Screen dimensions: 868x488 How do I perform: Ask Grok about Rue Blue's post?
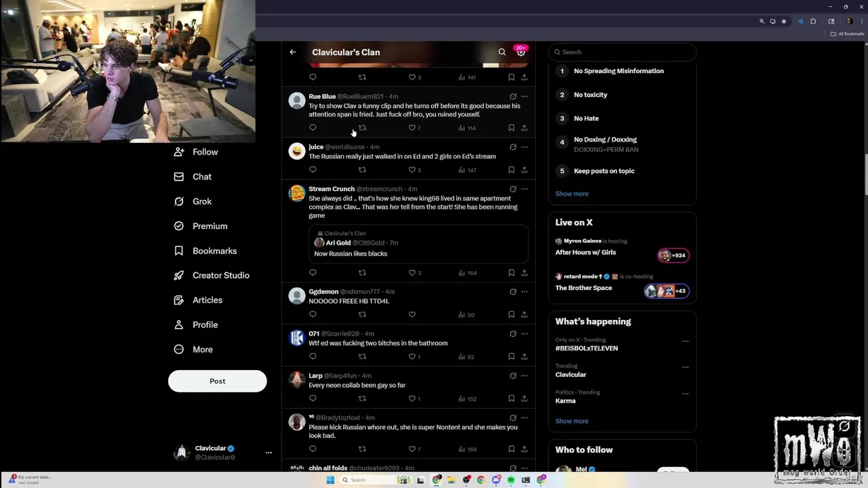tap(513, 97)
